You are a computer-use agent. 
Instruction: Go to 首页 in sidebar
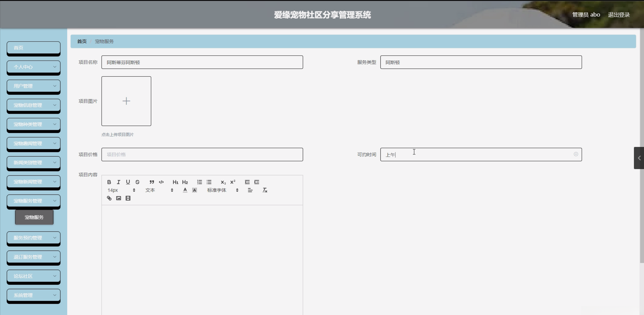(33, 48)
